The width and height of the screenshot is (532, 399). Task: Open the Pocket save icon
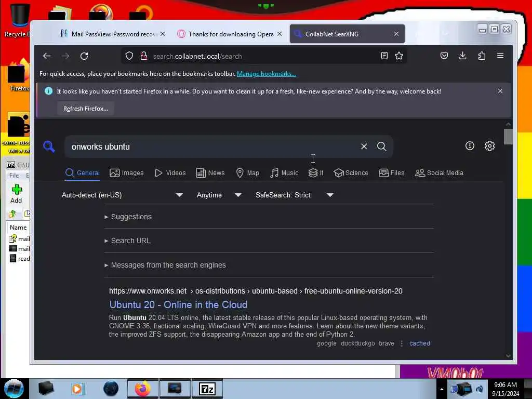444,56
